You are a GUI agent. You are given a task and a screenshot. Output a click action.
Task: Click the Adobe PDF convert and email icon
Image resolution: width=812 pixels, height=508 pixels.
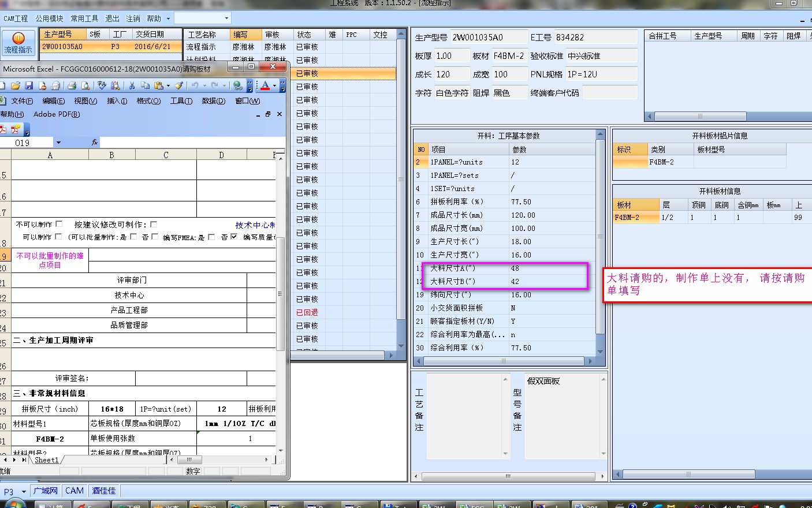click(16, 129)
